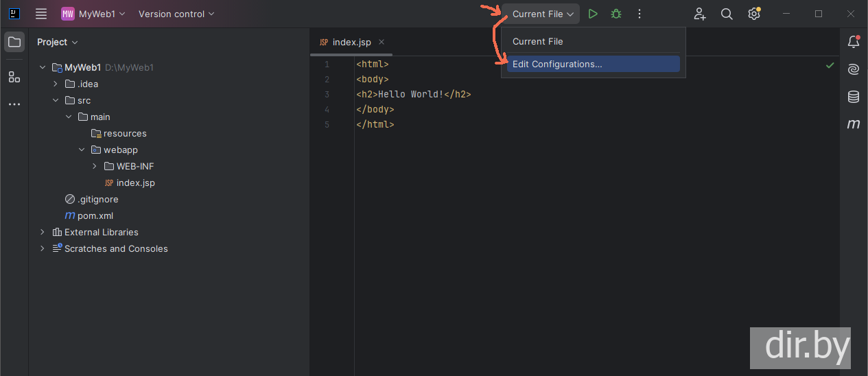Close the index.jsp editor tab
This screenshot has height=376, width=868.
click(382, 42)
